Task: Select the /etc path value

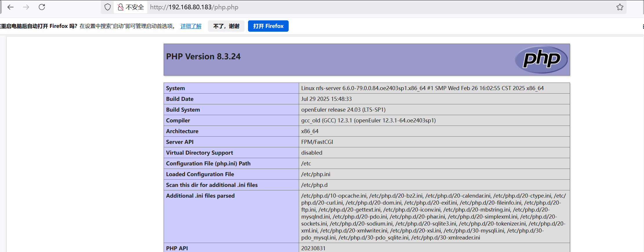Action: [306, 163]
